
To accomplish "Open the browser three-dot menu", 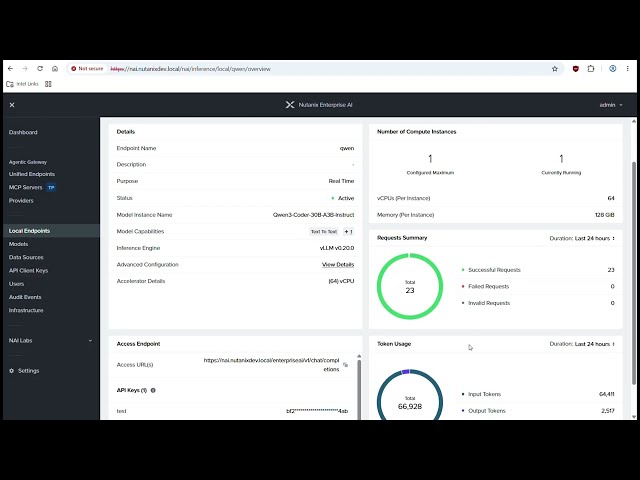I will click(627, 69).
